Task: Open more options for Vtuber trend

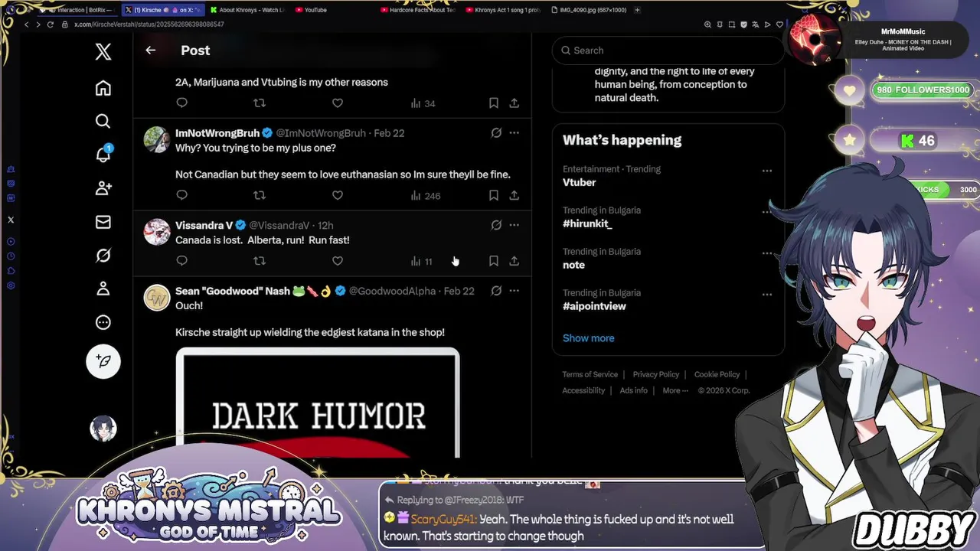Action: [767, 171]
